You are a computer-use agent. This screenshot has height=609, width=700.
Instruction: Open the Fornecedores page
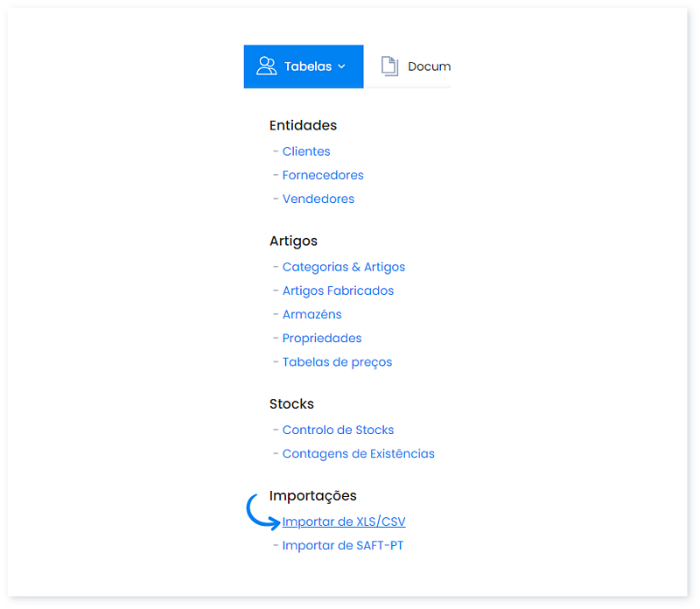[x=323, y=174]
